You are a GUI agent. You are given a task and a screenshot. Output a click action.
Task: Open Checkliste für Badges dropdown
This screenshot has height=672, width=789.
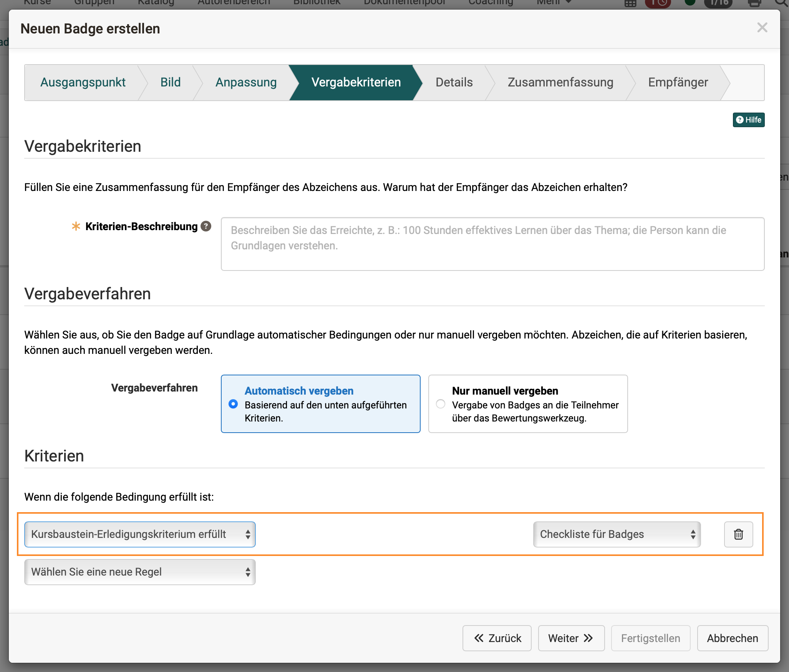click(617, 534)
